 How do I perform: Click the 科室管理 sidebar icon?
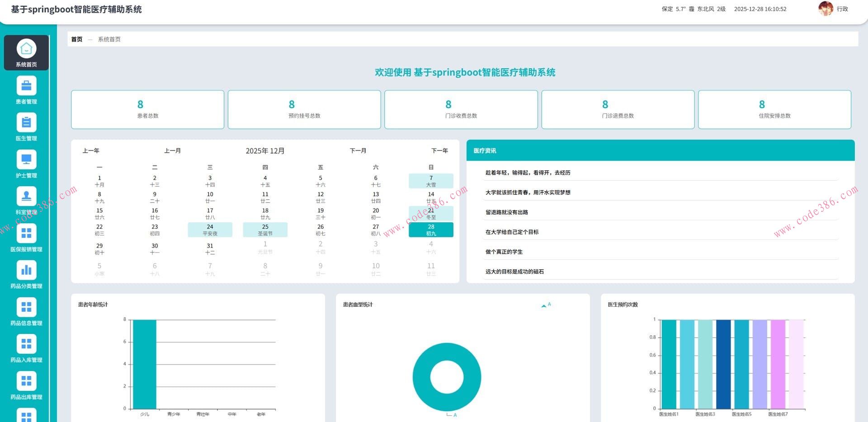(x=26, y=201)
